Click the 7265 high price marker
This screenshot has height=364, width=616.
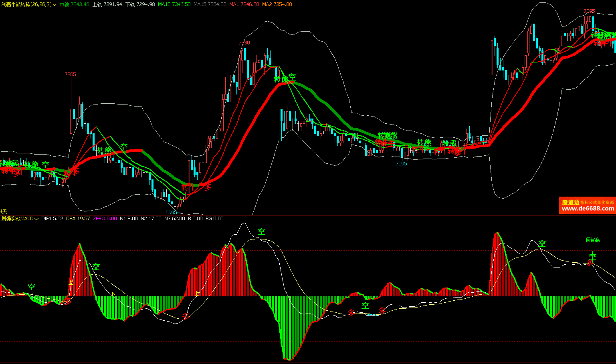pyautogui.click(x=70, y=74)
